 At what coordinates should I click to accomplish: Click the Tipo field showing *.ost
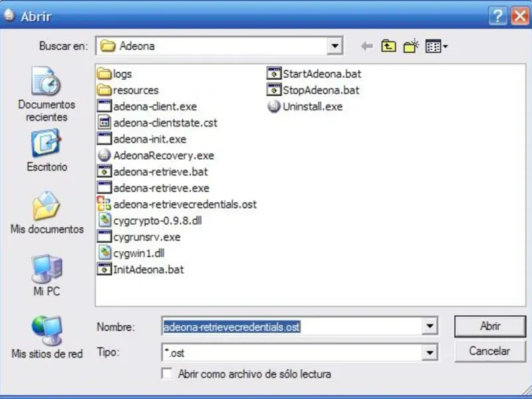[x=293, y=352]
